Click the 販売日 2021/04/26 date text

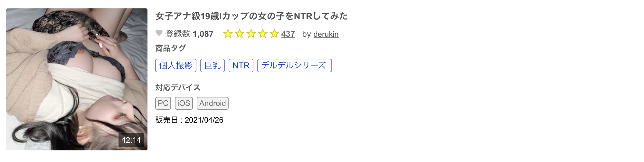tap(189, 120)
